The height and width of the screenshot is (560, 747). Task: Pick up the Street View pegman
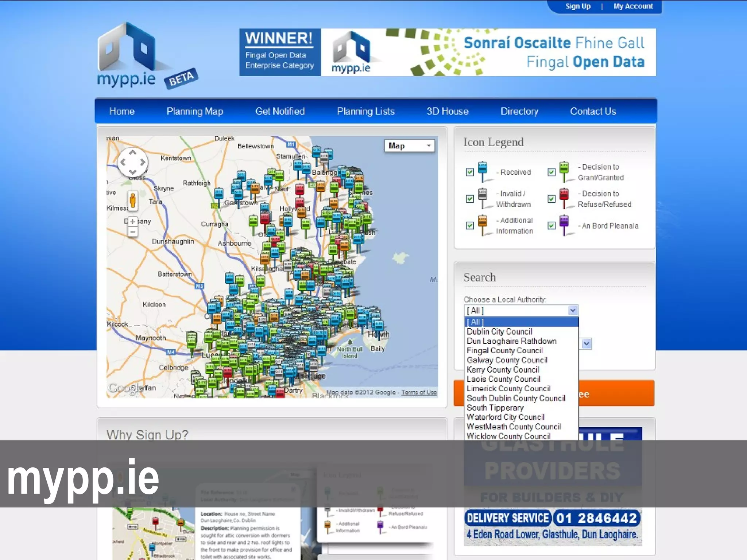pos(133,201)
